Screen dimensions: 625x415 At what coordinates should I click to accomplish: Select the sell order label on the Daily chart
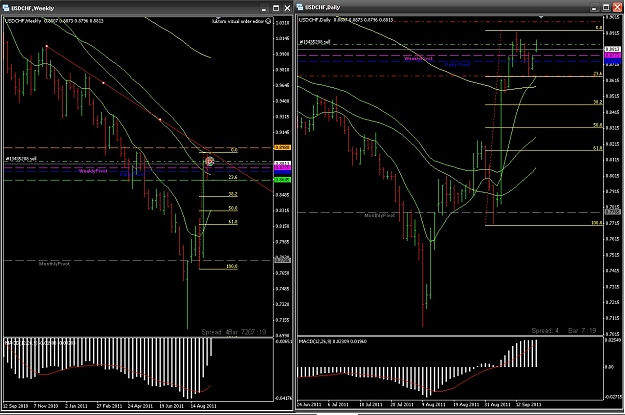click(315, 41)
